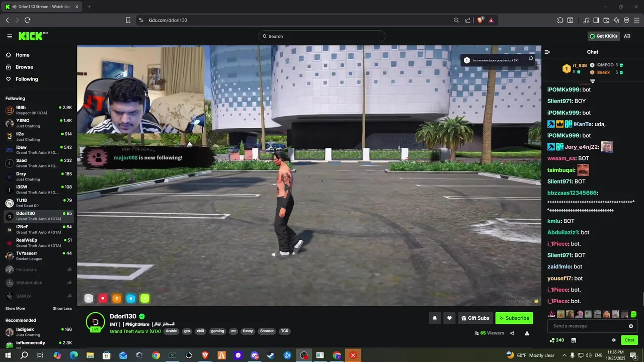The height and width of the screenshot is (362, 644).
Task: Open Following in the sidebar
Action: 27,79
